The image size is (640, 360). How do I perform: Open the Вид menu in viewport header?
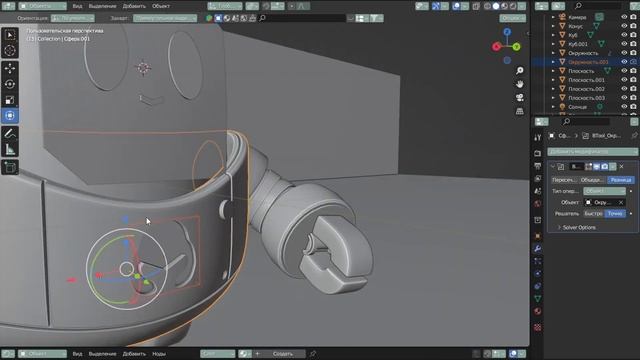point(77,6)
